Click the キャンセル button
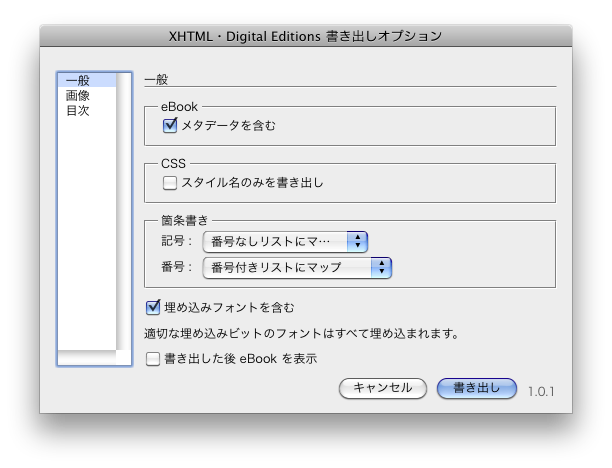Viewport: 612px width, 468px height. [x=383, y=388]
